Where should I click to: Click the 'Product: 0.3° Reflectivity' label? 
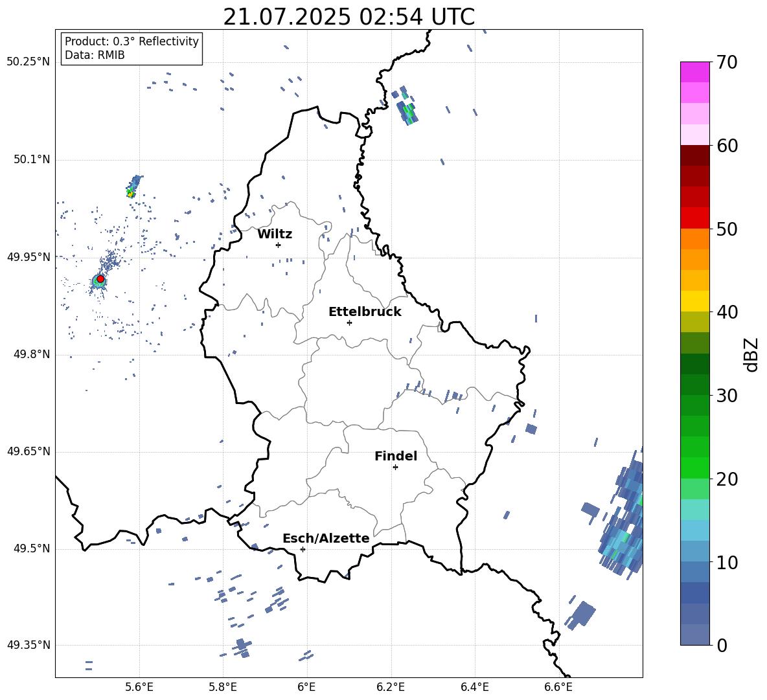(132, 41)
